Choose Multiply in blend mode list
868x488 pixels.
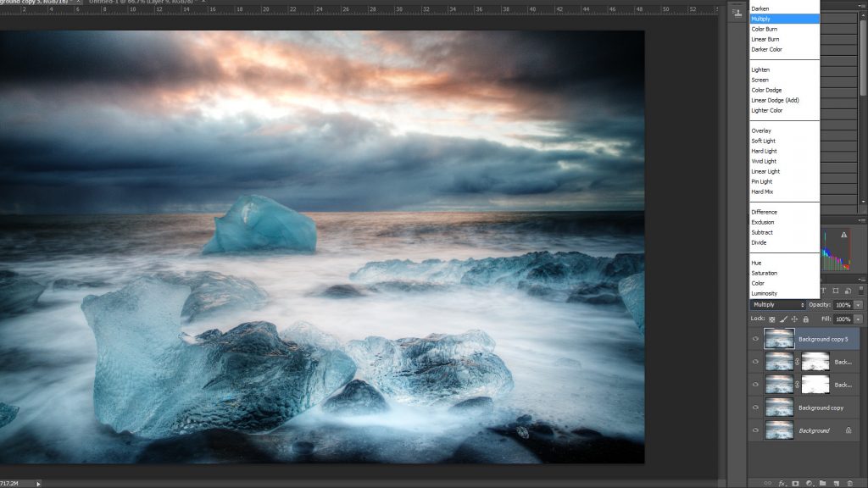pyautogui.click(x=784, y=19)
